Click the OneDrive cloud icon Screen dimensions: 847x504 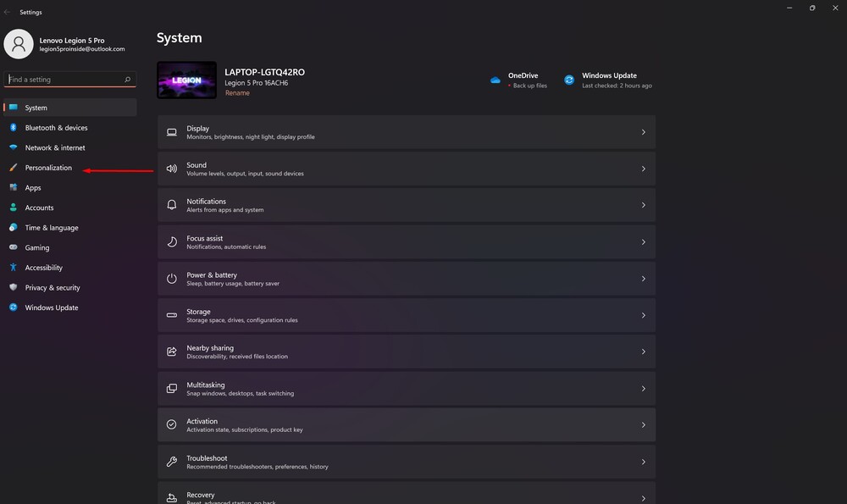495,80
